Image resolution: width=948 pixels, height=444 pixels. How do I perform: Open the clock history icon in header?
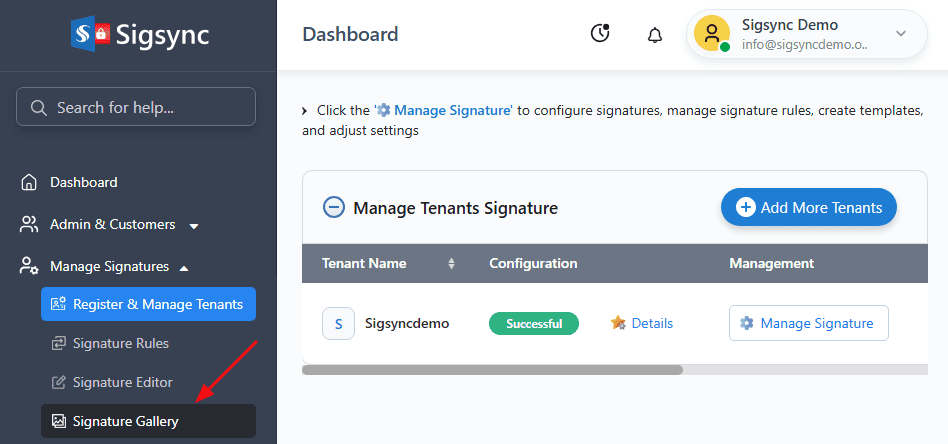tap(600, 34)
